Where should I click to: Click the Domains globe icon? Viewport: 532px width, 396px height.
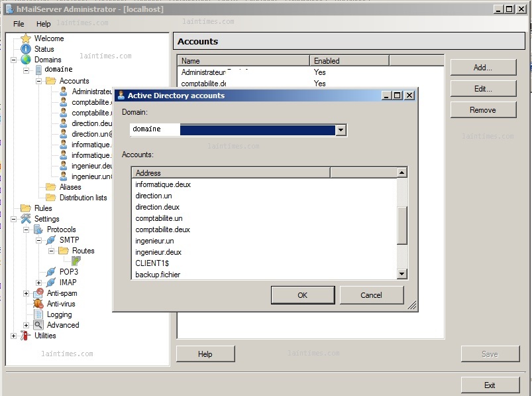(26, 60)
